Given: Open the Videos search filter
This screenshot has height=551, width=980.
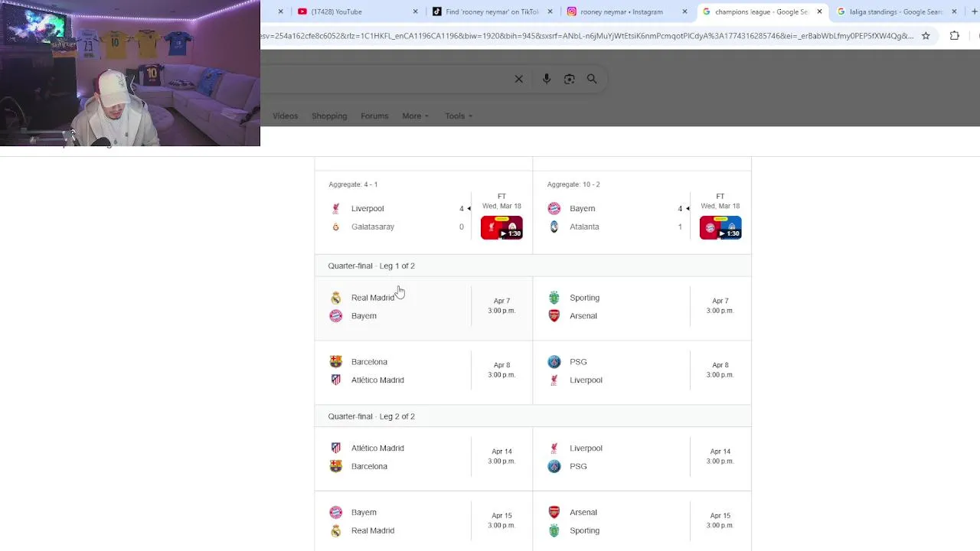Looking at the screenshot, I should click(285, 116).
